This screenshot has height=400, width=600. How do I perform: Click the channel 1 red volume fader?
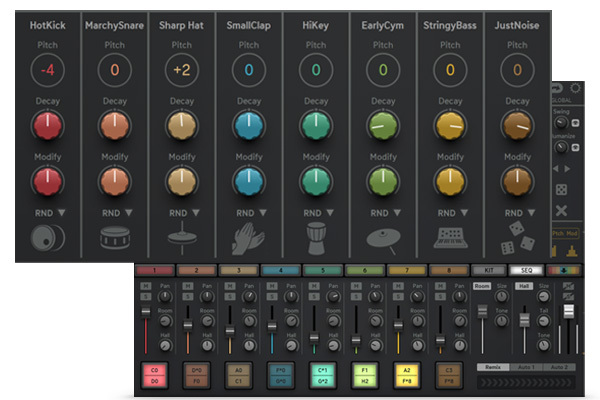(146, 312)
